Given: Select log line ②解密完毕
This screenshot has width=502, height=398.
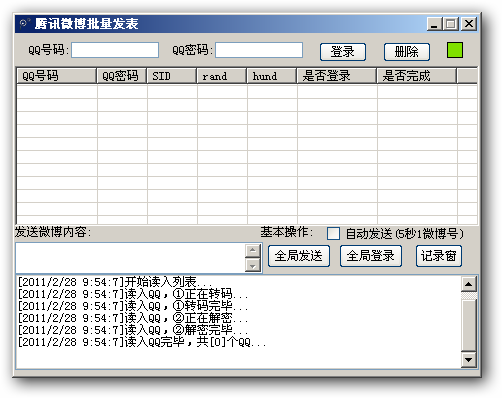Looking at the screenshot, I should (133, 330).
